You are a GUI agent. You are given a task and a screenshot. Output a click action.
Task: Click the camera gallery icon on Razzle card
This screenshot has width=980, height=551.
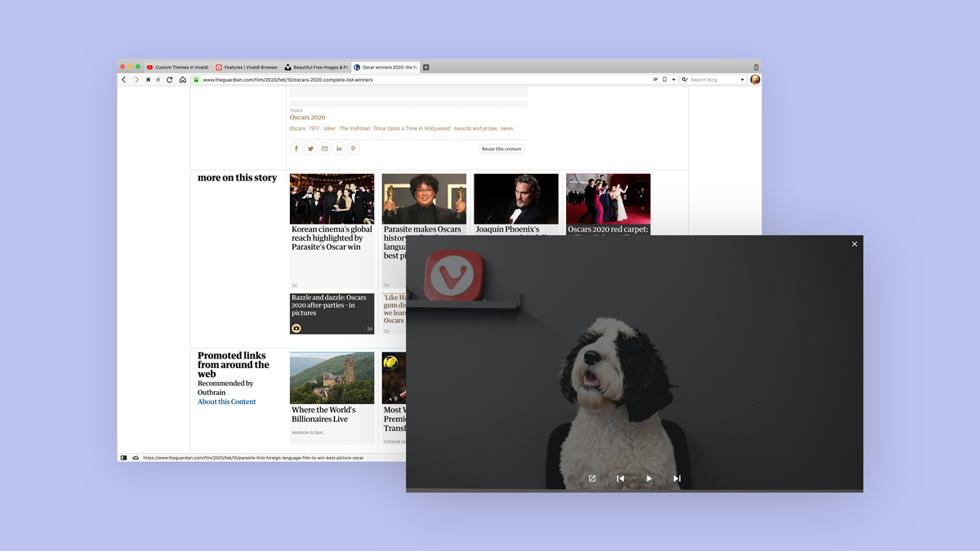click(296, 328)
